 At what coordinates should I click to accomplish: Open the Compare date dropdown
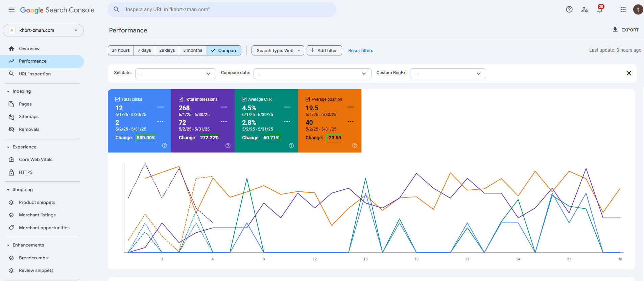(x=312, y=74)
